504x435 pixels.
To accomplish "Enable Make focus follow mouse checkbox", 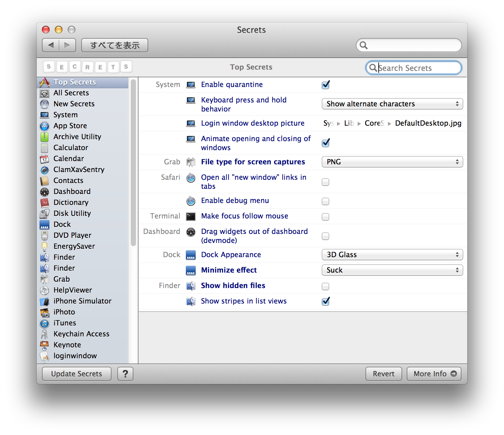I will 325,217.
